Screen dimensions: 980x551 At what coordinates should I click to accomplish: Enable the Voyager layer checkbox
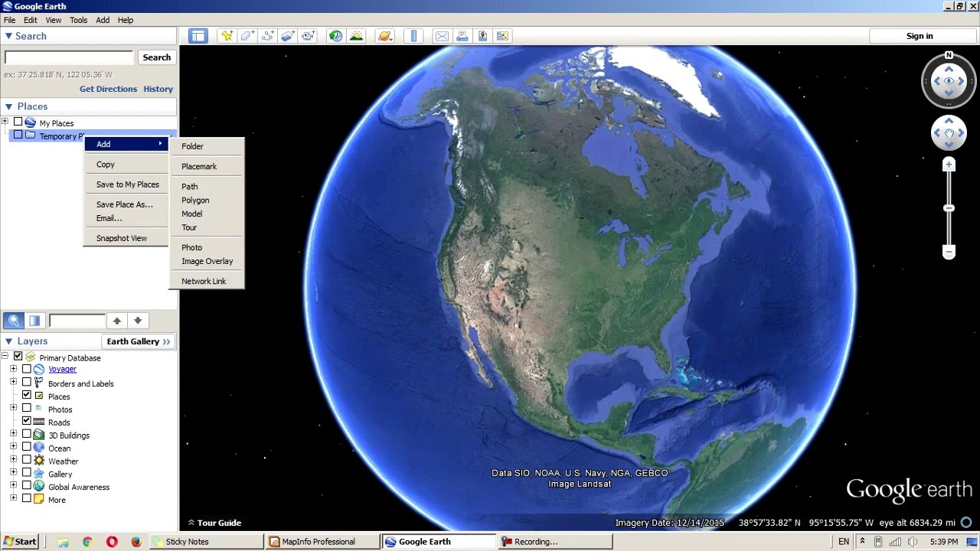pos(27,369)
